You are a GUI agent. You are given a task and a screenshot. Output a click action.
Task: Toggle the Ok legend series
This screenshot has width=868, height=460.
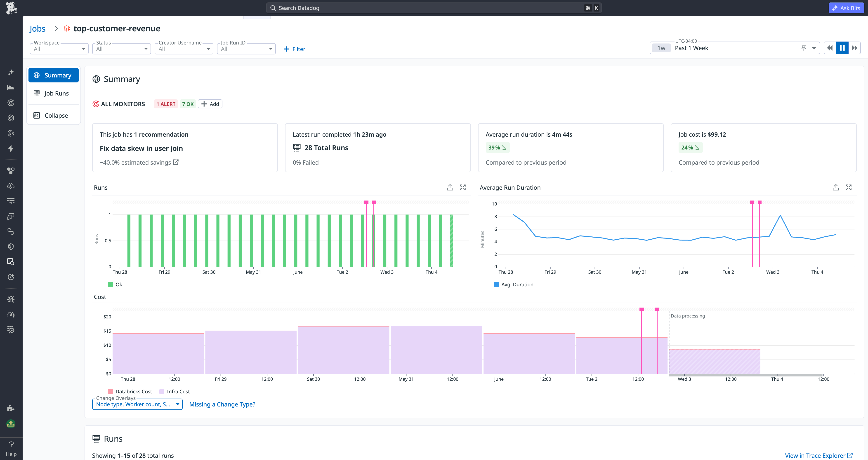pyautogui.click(x=115, y=285)
